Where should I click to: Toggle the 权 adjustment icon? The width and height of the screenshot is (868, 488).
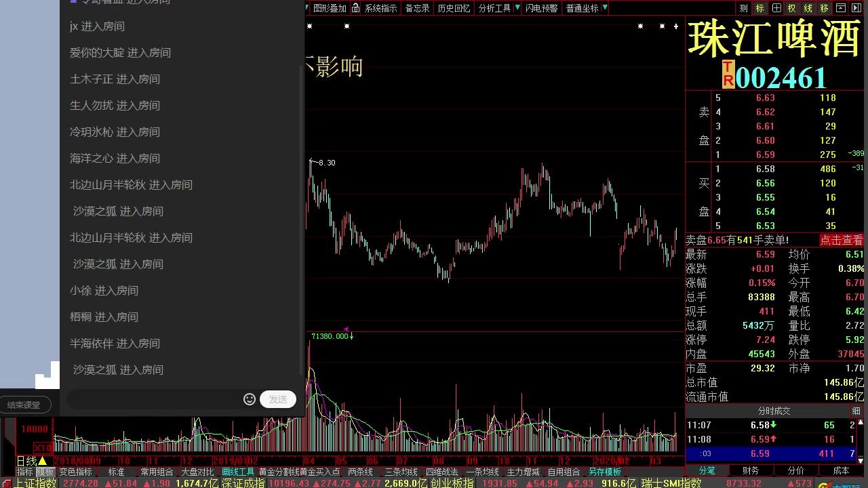tap(791, 8)
